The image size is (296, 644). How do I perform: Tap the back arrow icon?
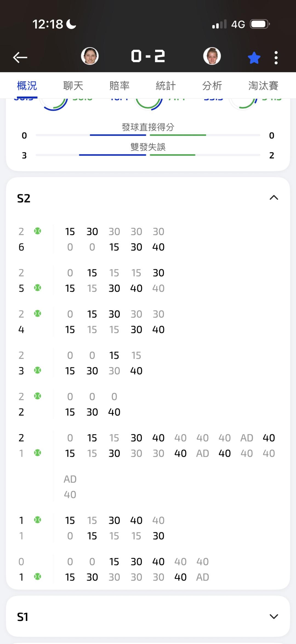click(20, 57)
